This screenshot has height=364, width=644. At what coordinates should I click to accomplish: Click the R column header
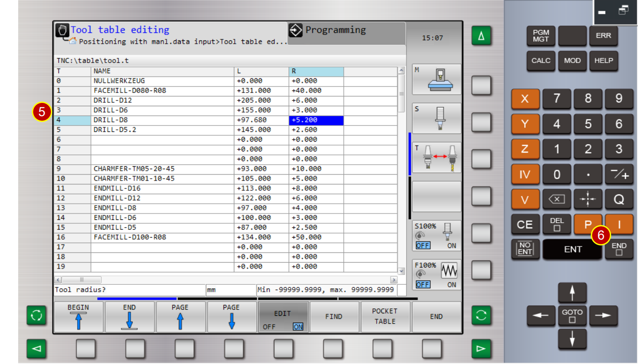click(316, 71)
